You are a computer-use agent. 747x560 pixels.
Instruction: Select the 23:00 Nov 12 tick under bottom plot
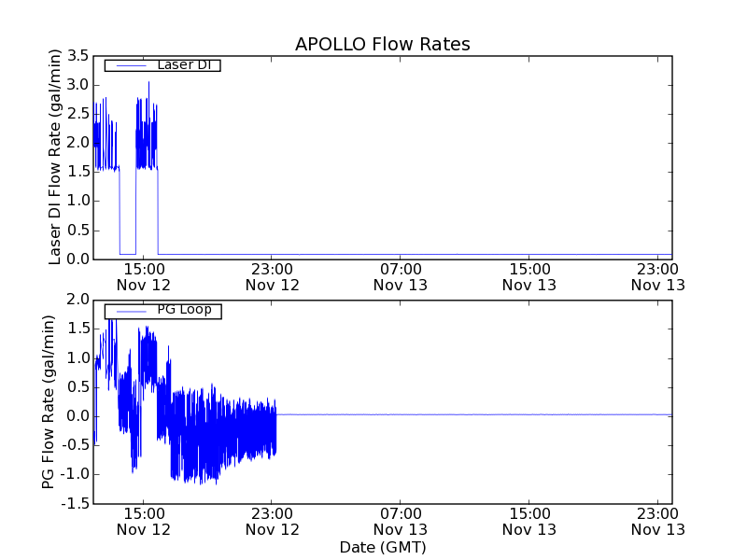[272, 521]
